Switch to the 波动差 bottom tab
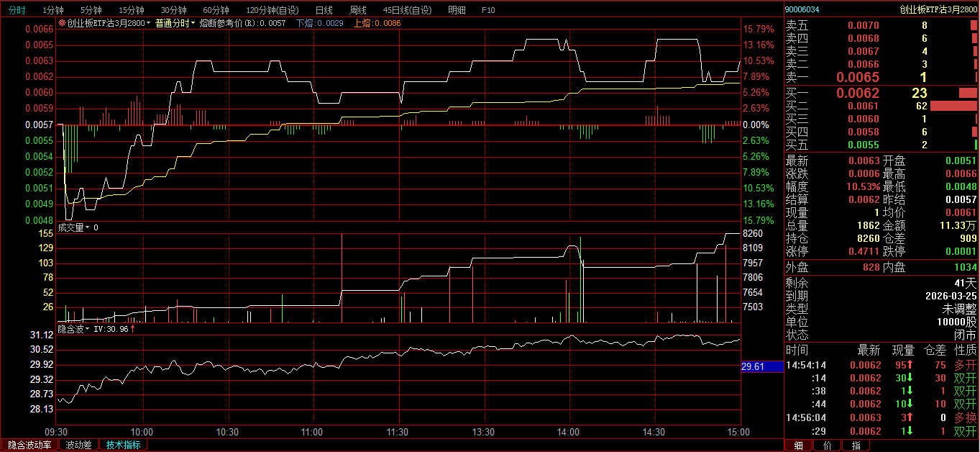 pyautogui.click(x=79, y=445)
